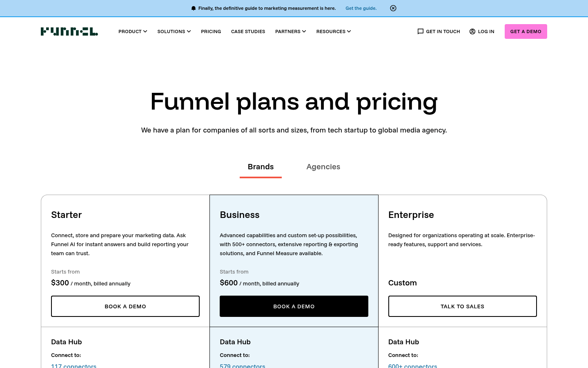This screenshot has width=588, height=368.
Task: Click the Custom pricing text
Action: 403,283
